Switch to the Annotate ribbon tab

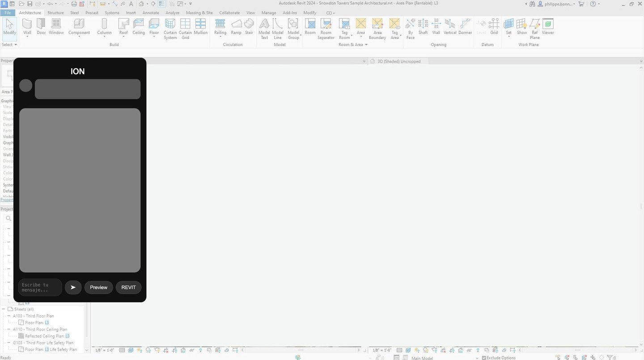(x=151, y=13)
